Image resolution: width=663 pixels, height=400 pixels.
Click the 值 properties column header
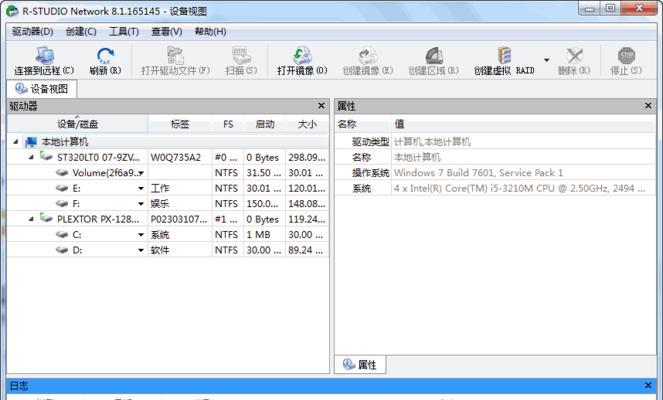click(523, 124)
